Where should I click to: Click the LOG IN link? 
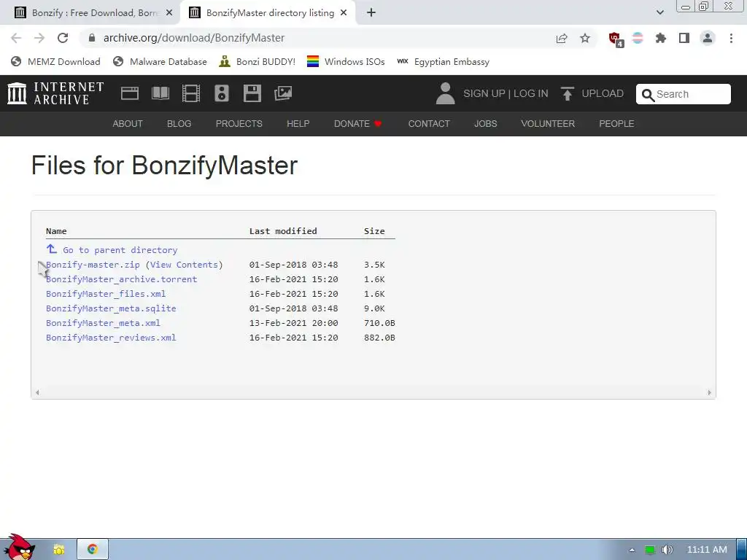click(531, 93)
